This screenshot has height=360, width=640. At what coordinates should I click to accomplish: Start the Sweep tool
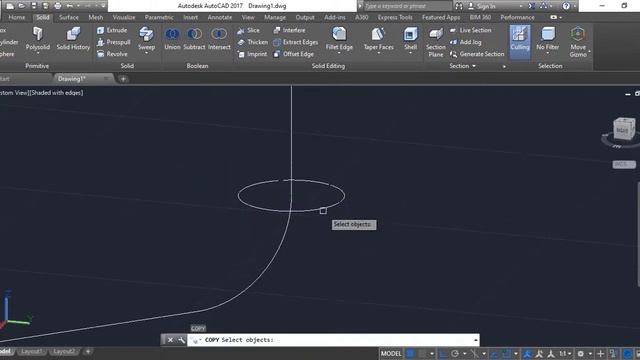click(x=146, y=40)
